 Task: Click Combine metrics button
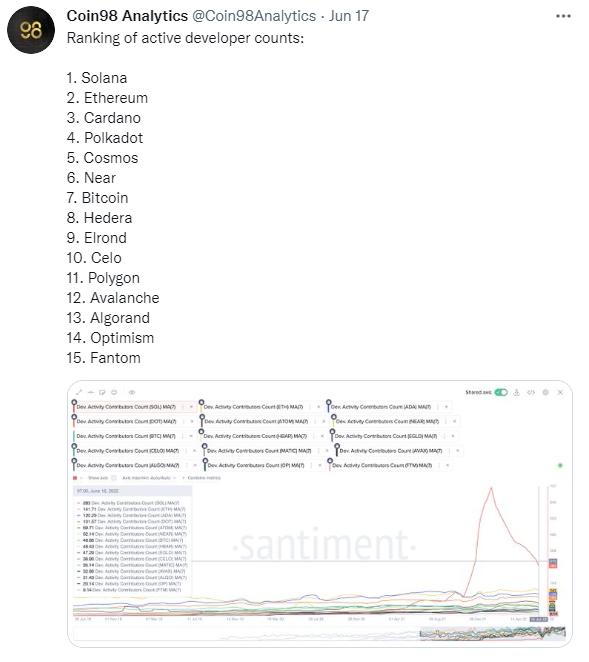click(202, 478)
